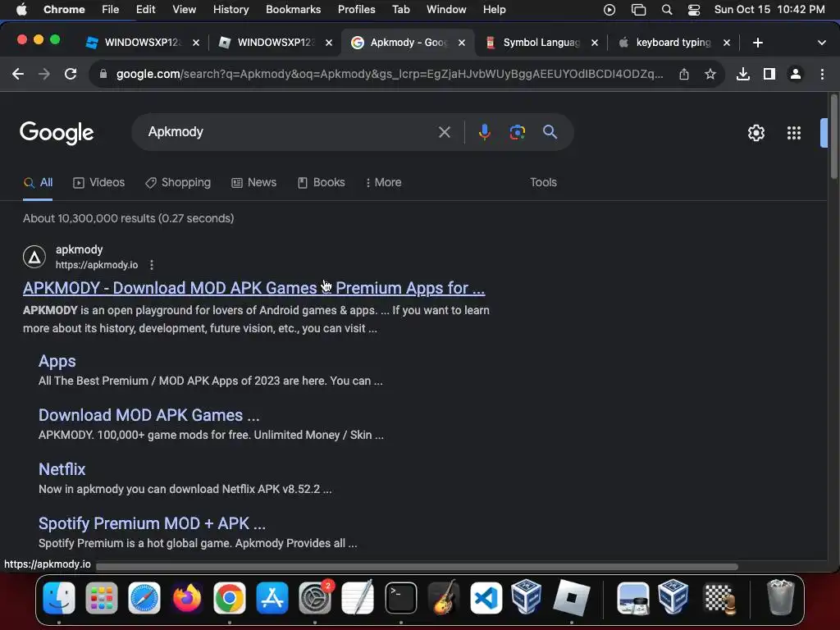Open Control Center in menu bar
This screenshot has width=840, height=630.
click(694, 10)
